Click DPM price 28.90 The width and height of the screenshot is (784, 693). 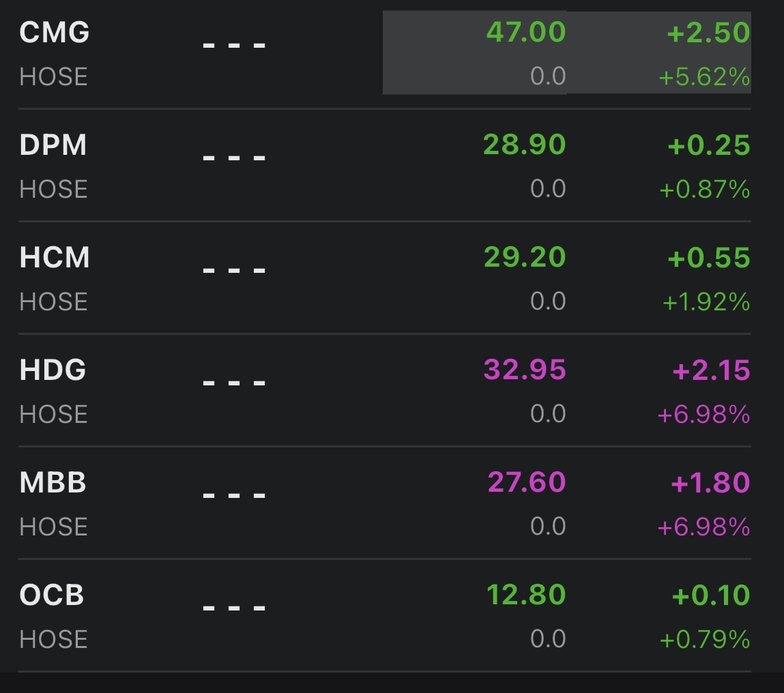524,145
